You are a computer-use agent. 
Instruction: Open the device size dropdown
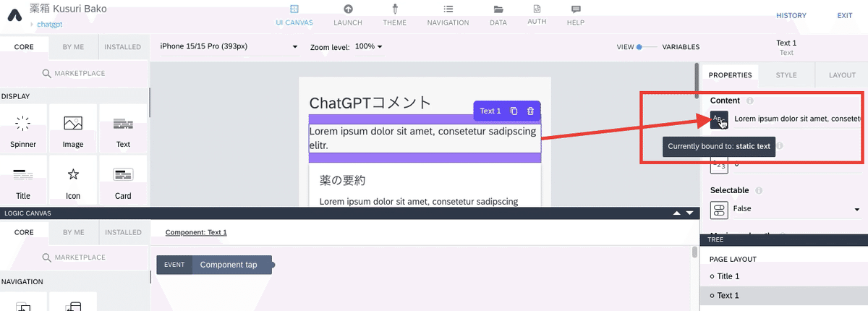[x=229, y=46]
